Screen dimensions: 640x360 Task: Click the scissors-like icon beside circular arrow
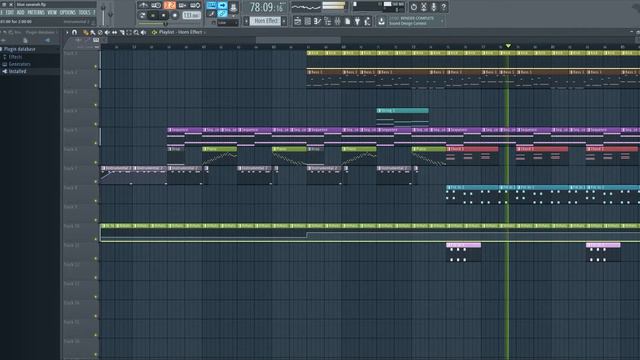coord(424,7)
